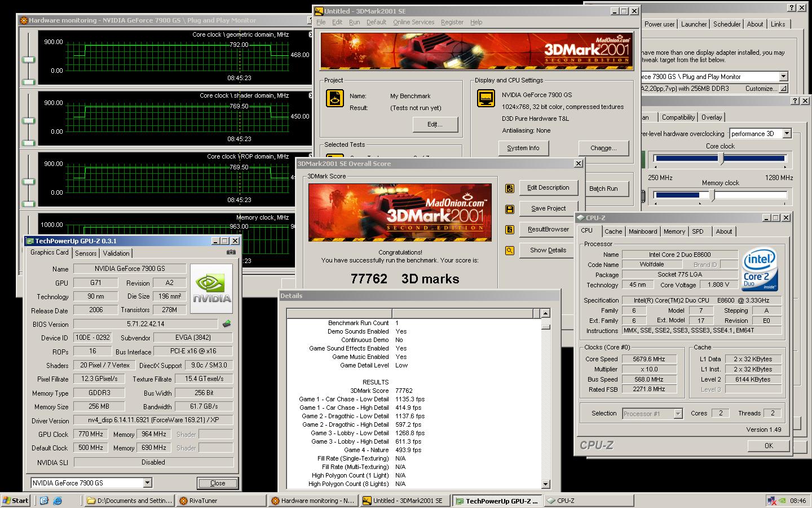The image size is (812, 508).
Task: Switch to the Sensors tab in GPU-Z
Action: tap(86, 253)
